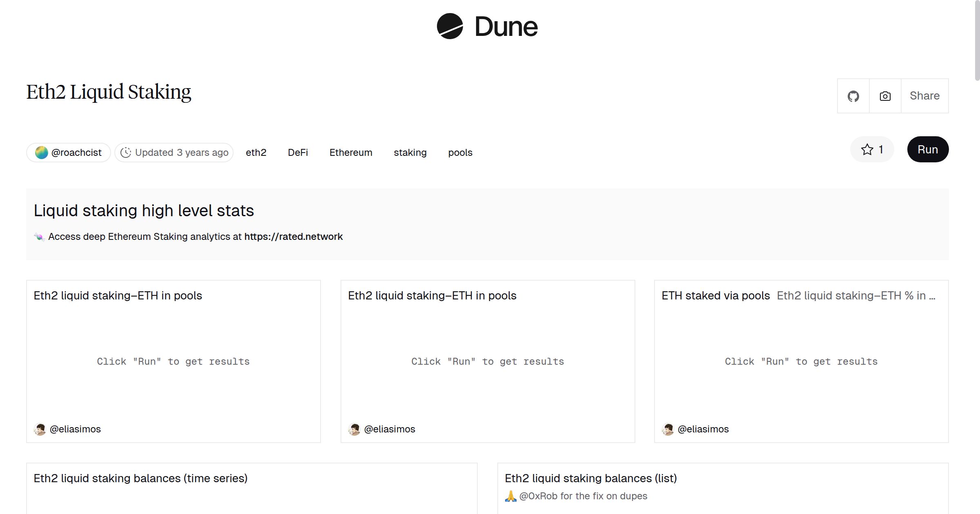The height and width of the screenshot is (514, 980).
Task: Open the GitHub repository icon
Action: (x=853, y=95)
